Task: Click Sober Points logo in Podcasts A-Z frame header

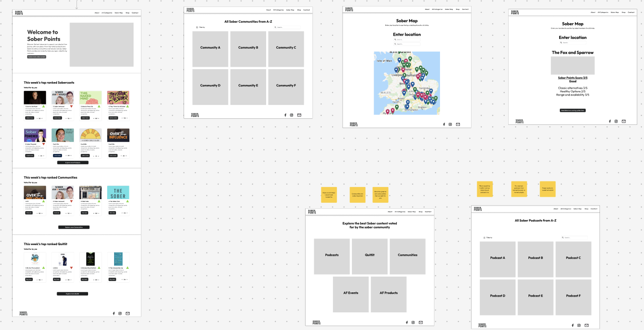Action: pos(478,209)
